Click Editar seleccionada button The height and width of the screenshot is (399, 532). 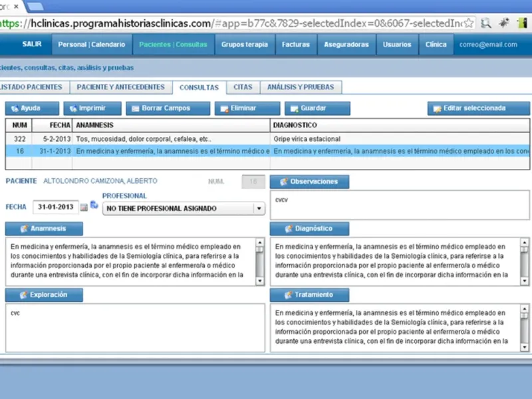(x=478, y=108)
